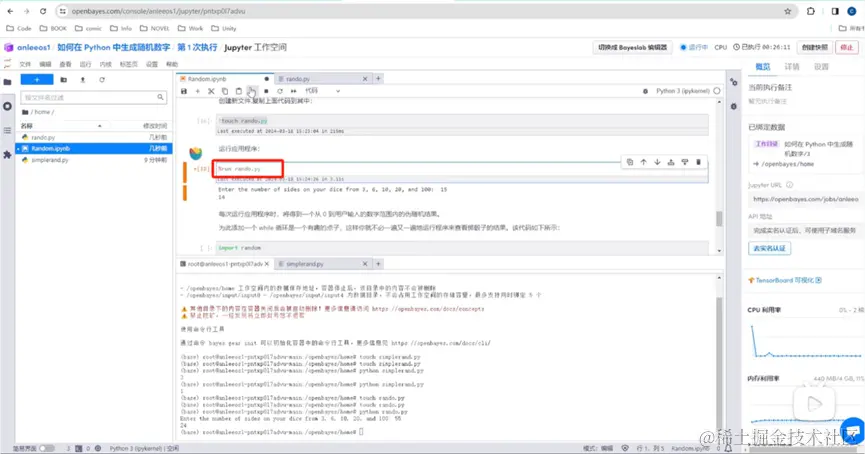The width and height of the screenshot is (865, 454).
Task: Click the red 停止 button
Action: 847,47
